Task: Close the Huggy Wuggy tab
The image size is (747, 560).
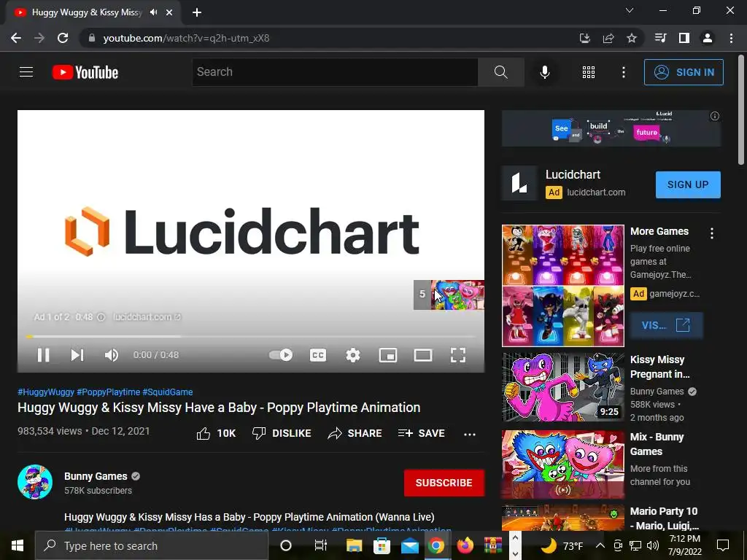Action: pos(169,13)
